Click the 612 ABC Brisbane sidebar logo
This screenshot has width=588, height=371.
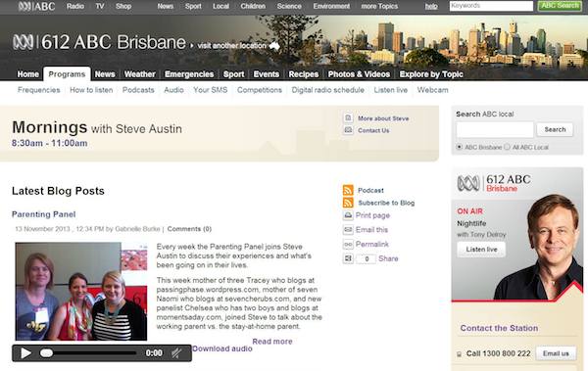point(494,183)
